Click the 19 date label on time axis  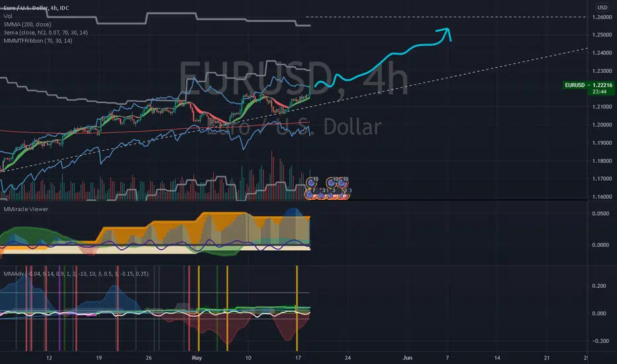99,357
